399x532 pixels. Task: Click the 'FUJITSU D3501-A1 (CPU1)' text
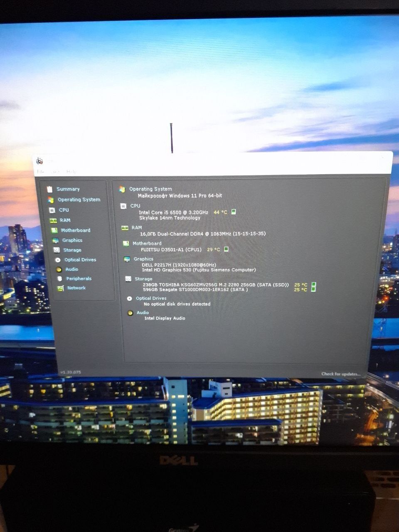coord(171,250)
